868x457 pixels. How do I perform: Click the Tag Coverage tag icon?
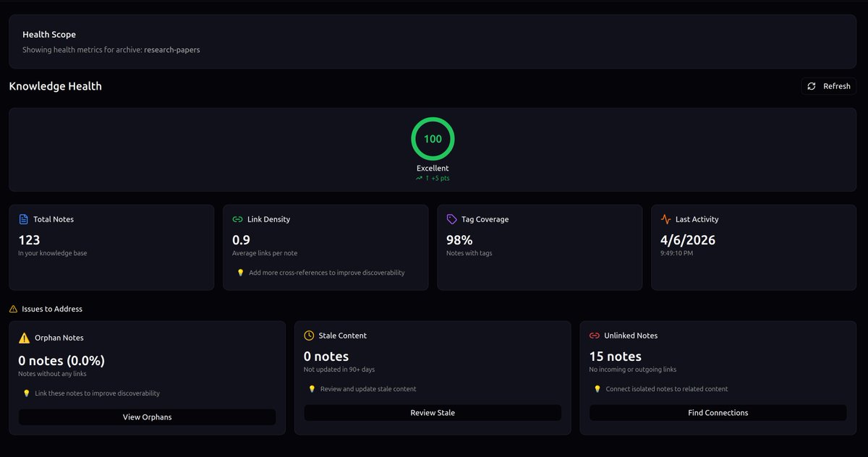click(451, 219)
